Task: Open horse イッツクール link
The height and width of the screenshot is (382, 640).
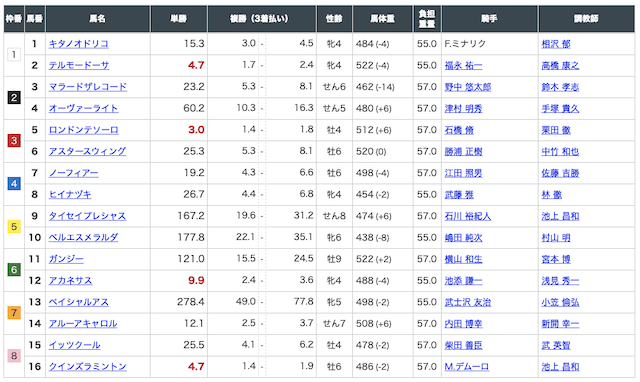Action: coord(75,345)
